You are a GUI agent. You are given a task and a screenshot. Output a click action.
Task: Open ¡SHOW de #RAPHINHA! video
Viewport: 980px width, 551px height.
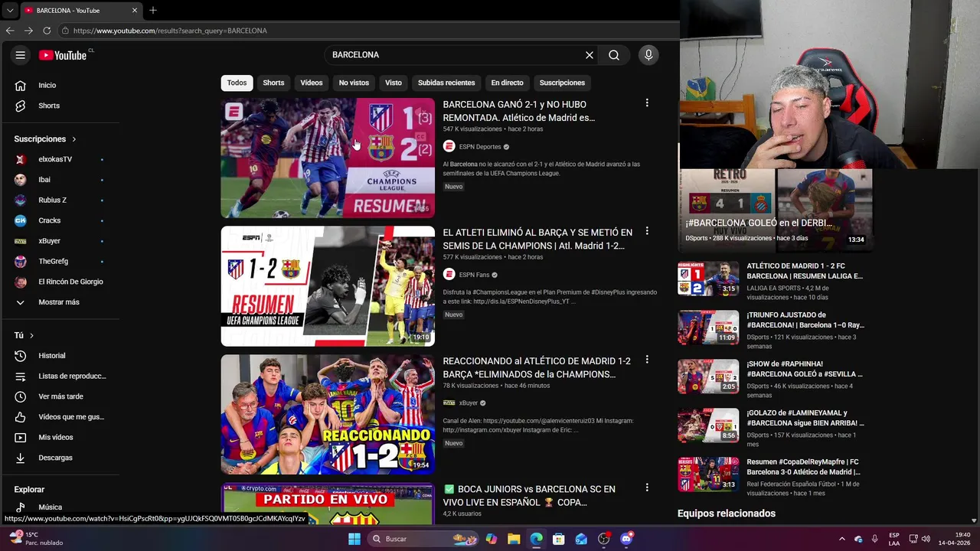point(805,369)
